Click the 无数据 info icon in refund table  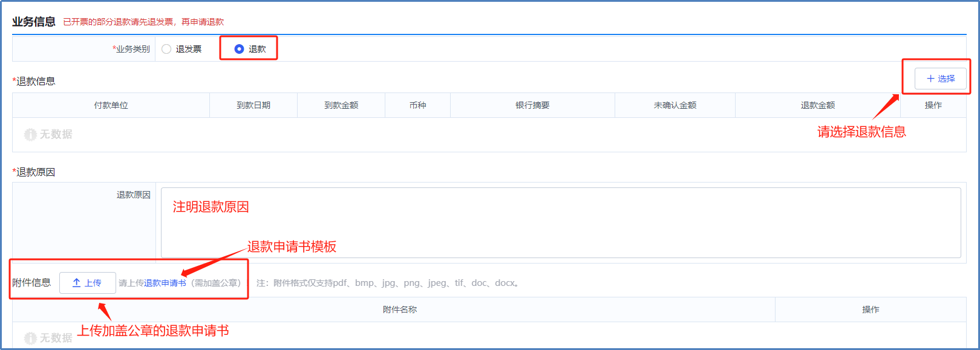(x=30, y=134)
